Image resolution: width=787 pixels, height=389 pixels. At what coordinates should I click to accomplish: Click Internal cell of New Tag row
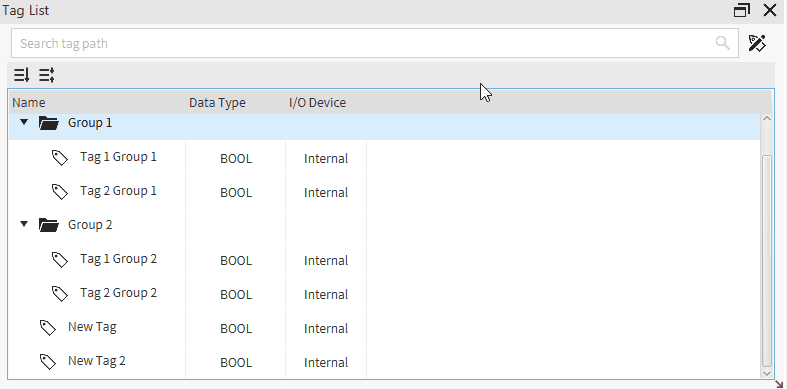[326, 329]
